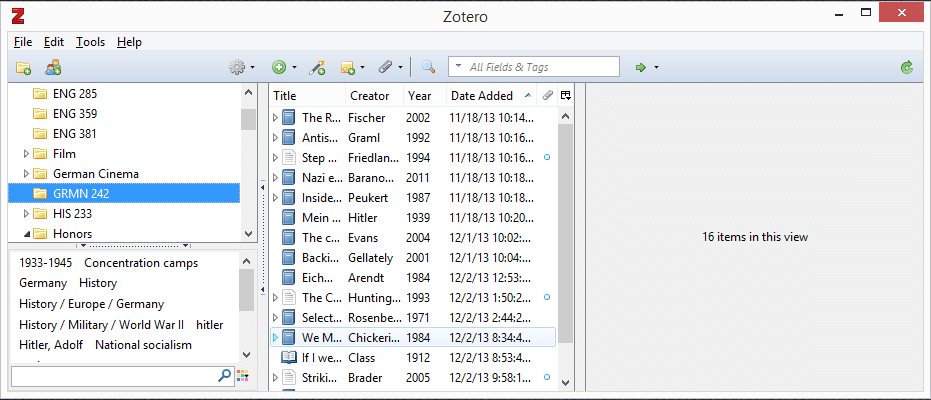Click Add Item by Identifier wand
The image size is (931, 400).
coord(318,67)
